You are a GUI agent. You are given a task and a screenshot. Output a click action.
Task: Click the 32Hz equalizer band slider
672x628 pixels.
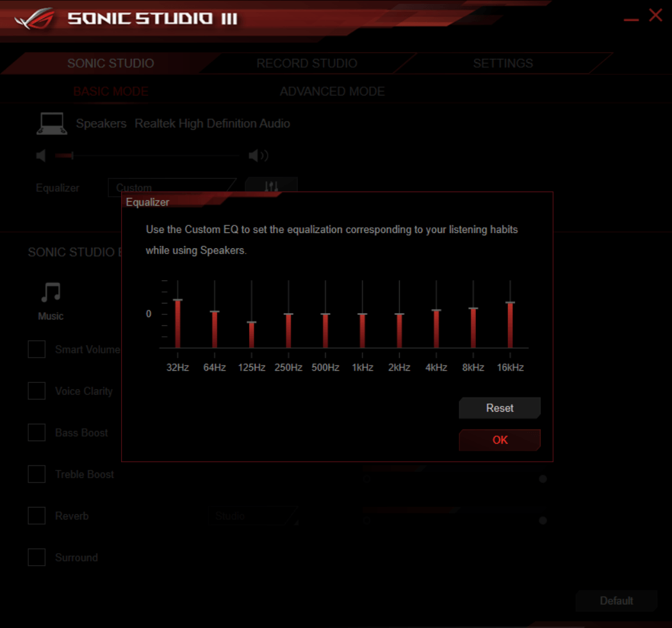pyautogui.click(x=177, y=300)
